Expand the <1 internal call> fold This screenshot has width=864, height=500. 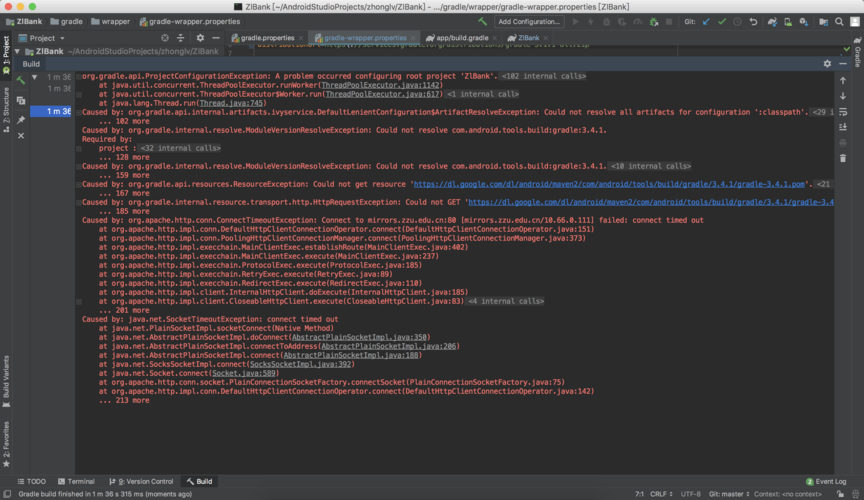tap(482, 94)
